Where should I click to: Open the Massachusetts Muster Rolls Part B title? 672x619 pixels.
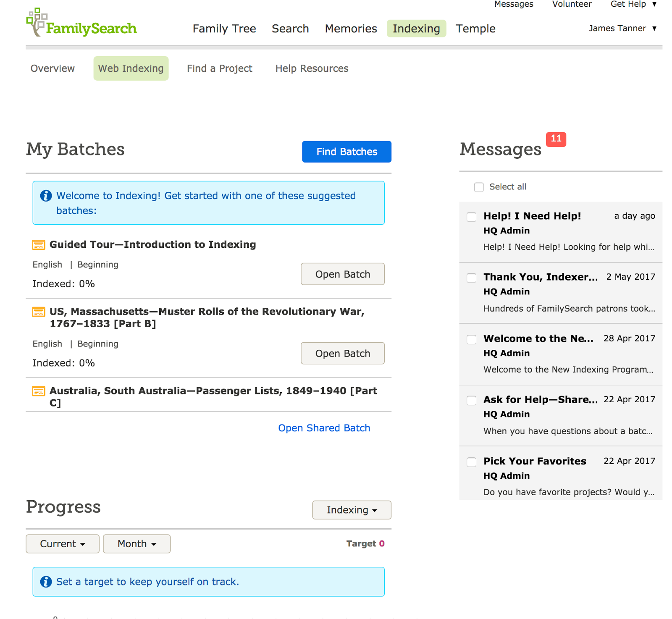click(x=207, y=317)
